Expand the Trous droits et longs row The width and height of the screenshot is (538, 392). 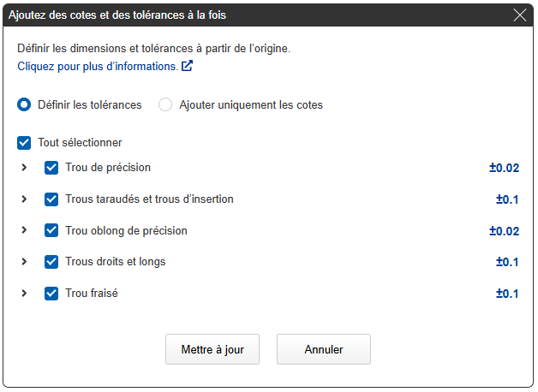25,262
